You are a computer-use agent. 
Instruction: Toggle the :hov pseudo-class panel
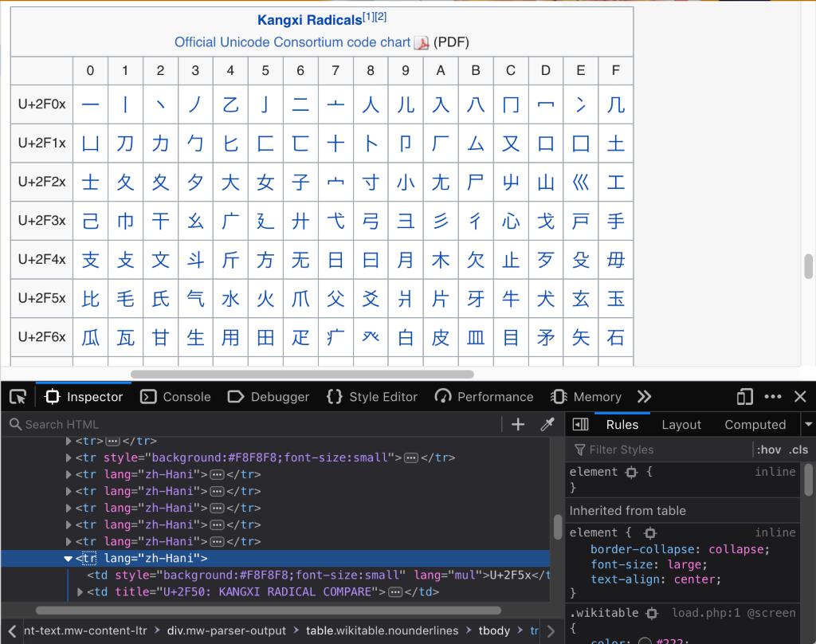[x=768, y=450]
